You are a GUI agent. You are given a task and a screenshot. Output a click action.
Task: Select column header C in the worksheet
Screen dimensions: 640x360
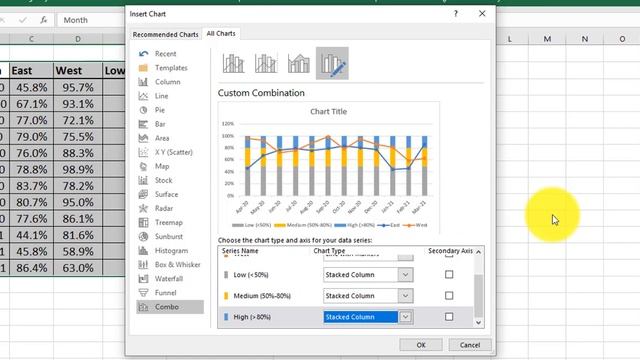31,39
